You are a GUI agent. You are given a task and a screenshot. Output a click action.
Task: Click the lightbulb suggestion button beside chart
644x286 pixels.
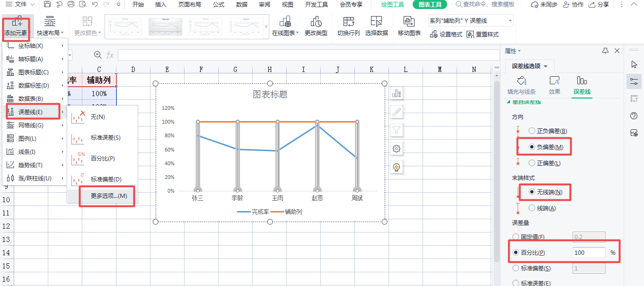397,167
